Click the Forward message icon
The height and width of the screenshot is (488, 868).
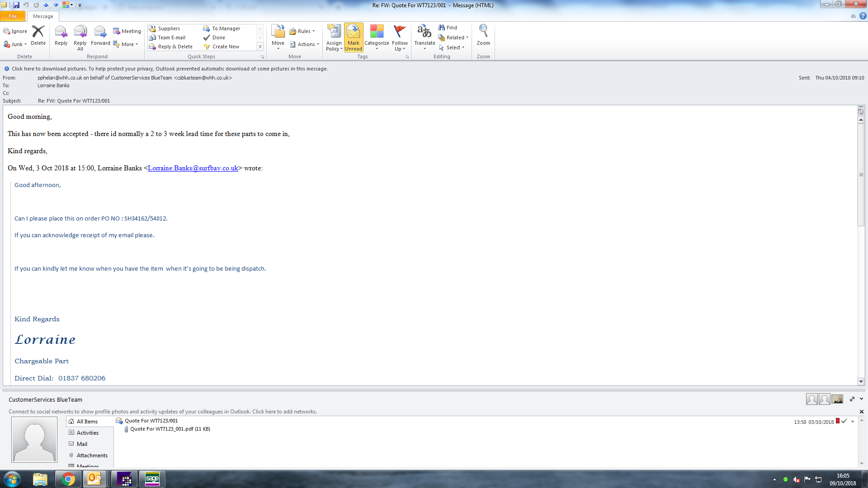pyautogui.click(x=100, y=36)
